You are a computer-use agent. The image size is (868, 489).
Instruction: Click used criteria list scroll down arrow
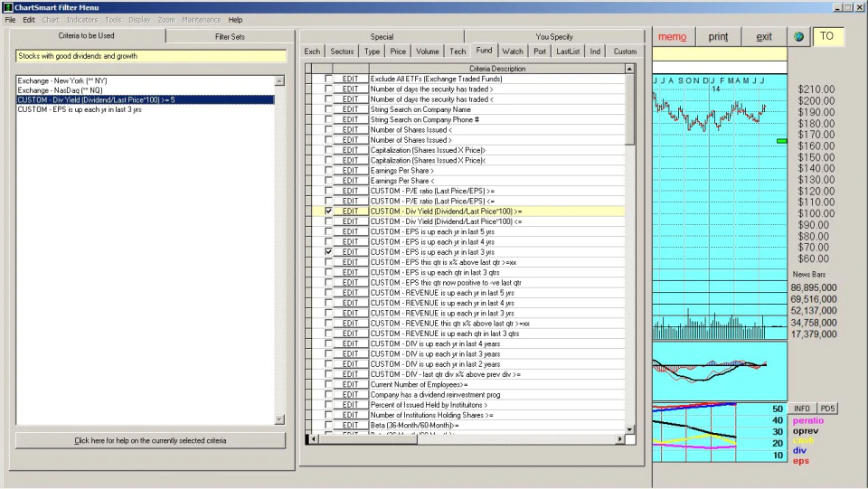click(279, 419)
